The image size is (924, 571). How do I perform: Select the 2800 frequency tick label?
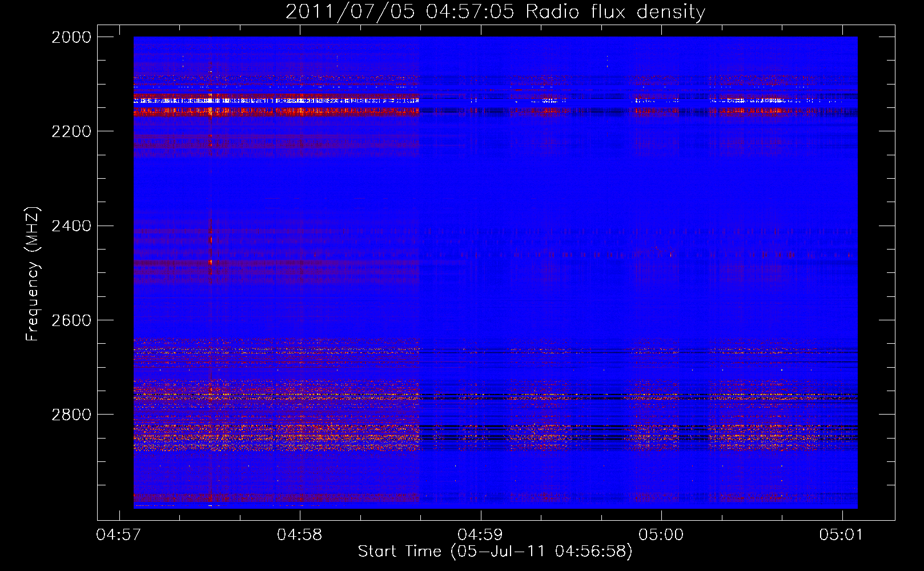(x=71, y=415)
